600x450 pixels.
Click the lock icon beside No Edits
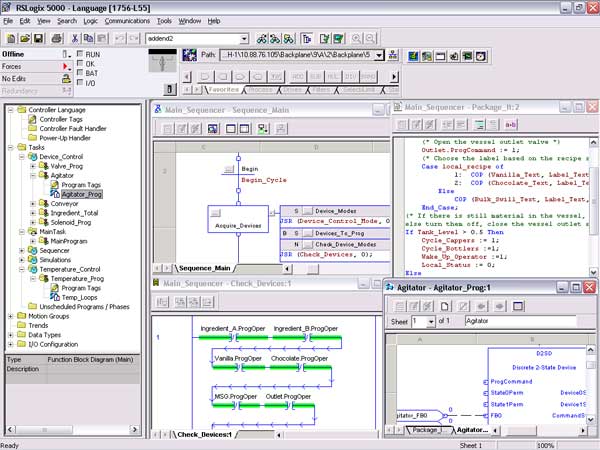pos(66,79)
